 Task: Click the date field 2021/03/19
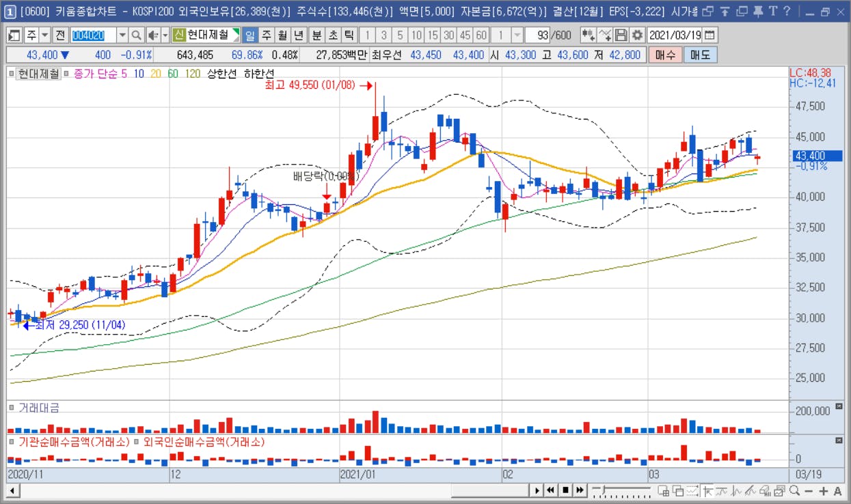(x=675, y=36)
